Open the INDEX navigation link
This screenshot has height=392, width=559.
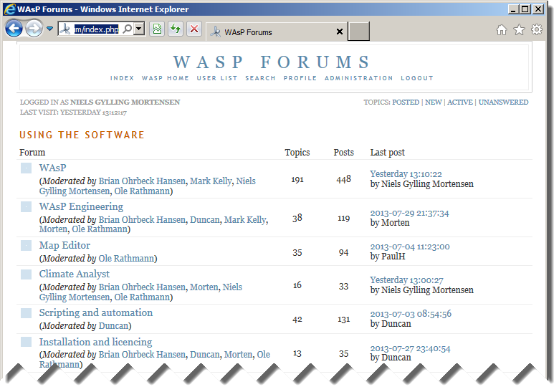pos(122,78)
